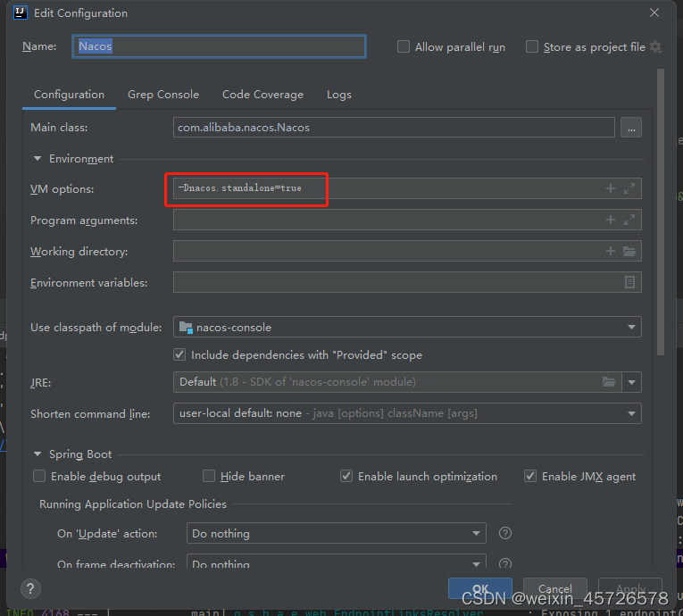Viewport: 683px width, 616px height.
Task: Browse for Main class with ellipsis button
Action: tap(631, 128)
